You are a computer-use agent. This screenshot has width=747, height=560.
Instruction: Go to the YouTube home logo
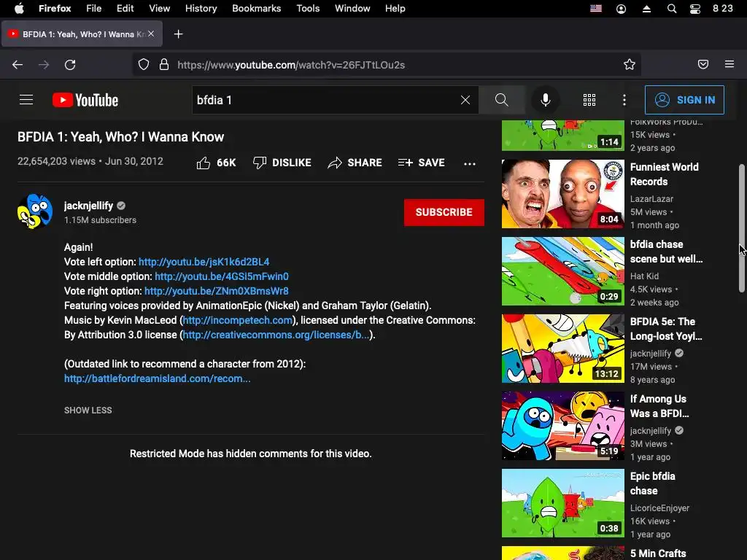pos(85,100)
